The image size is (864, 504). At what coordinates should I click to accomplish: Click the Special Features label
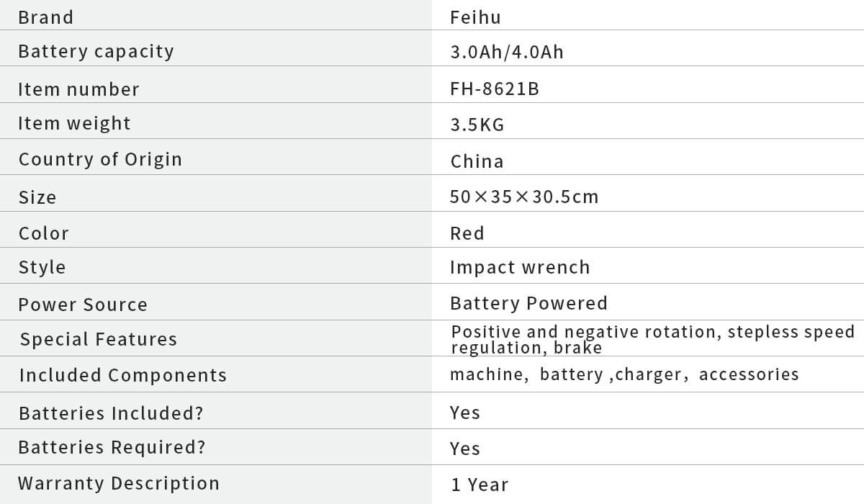pyautogui.click(x=99, y=339)
